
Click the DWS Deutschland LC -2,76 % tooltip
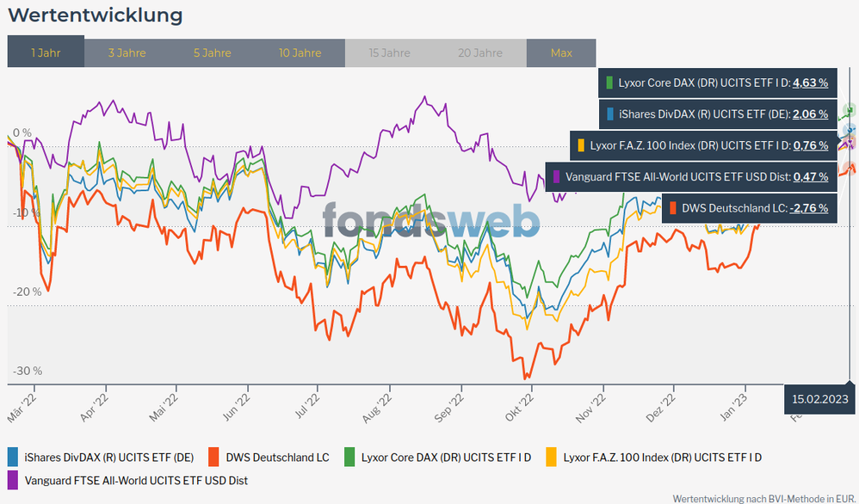click(x=749, y=208)
